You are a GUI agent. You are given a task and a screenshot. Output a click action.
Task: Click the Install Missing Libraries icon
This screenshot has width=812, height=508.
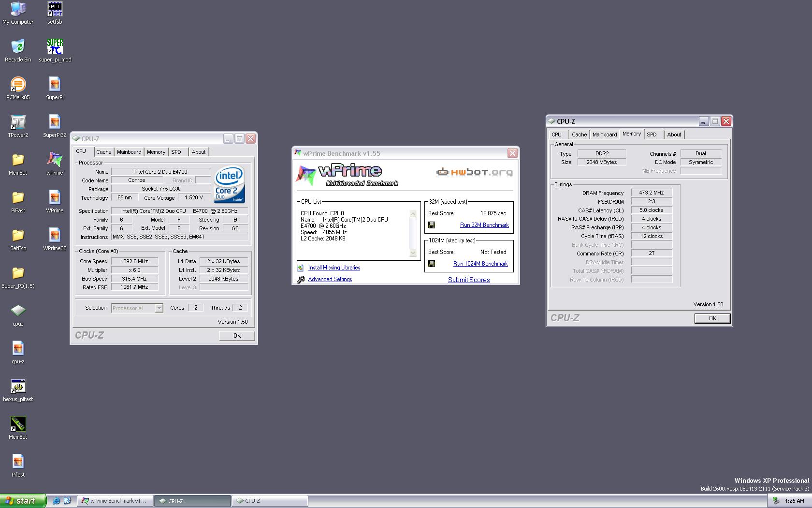pyautogui.click(x=301, y=268)
